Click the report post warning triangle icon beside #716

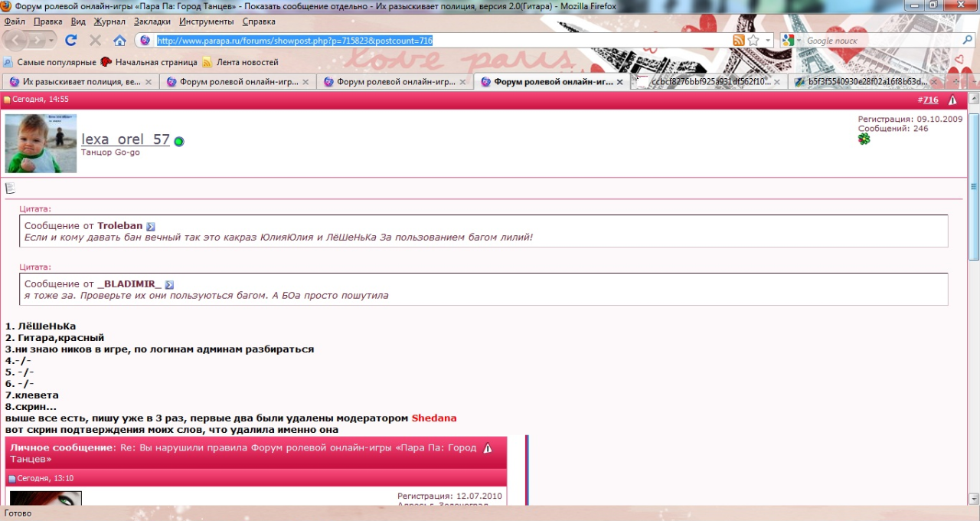pos(952,100)
